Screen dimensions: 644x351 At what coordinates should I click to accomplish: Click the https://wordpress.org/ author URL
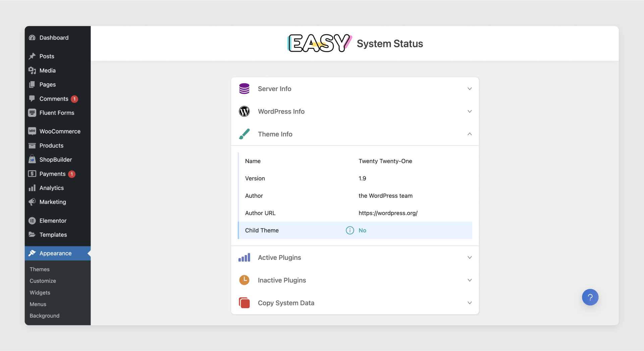pyautogui.click(x=388, y=213)
